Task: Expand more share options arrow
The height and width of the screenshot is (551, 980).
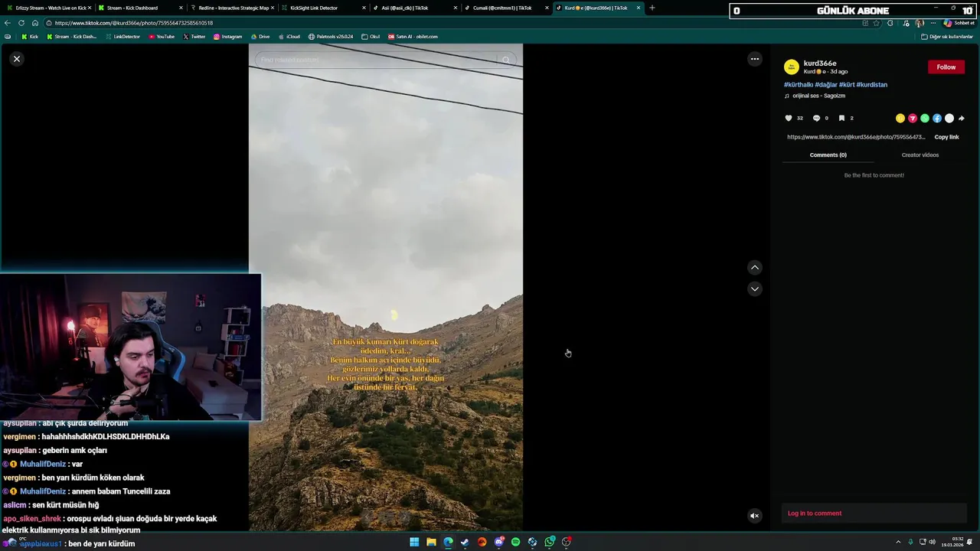Action: point(962,119)
